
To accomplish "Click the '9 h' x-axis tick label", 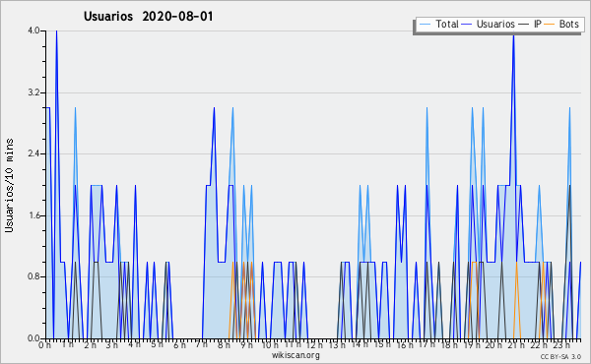I will point(246,345).
